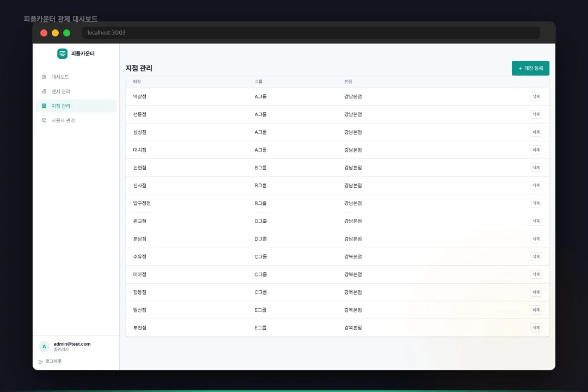This screenshot has width=588, height=392.
Task: Click the logout arrow icon
Action: 40,362
